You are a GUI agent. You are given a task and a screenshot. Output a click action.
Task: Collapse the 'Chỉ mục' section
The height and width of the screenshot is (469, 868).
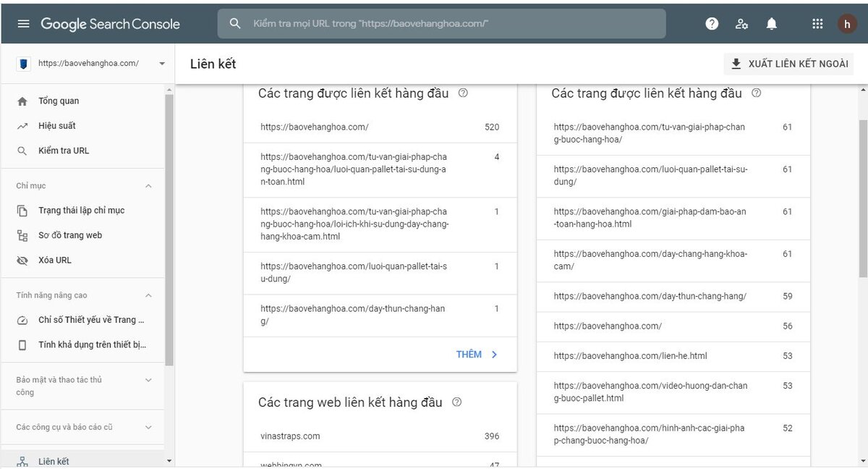point(148,186)
